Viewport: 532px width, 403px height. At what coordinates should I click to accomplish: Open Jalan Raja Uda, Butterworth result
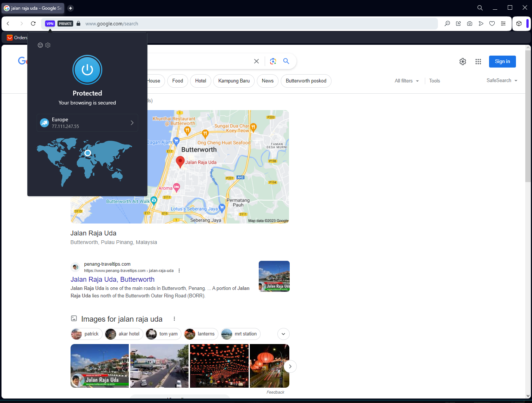(x=112, y=279)
